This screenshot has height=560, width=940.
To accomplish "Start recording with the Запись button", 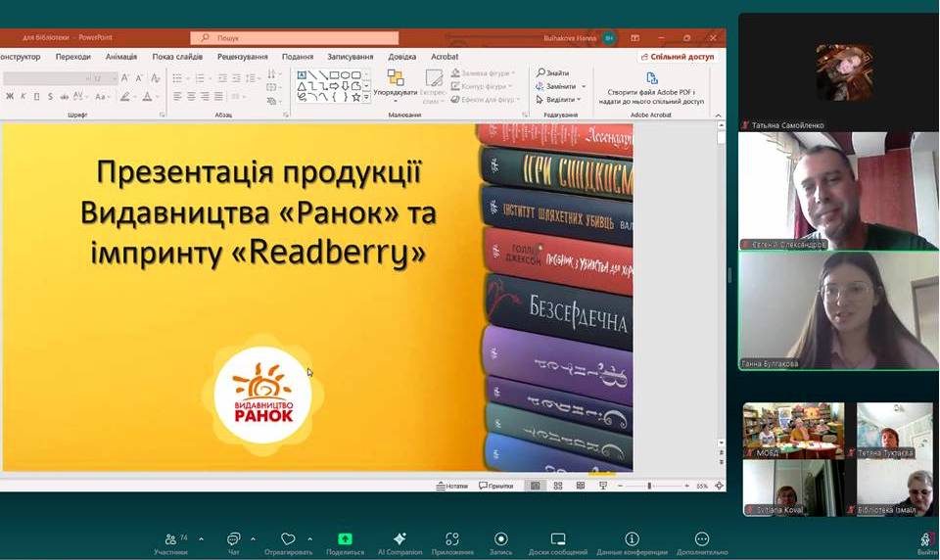I will coord(500,539).
